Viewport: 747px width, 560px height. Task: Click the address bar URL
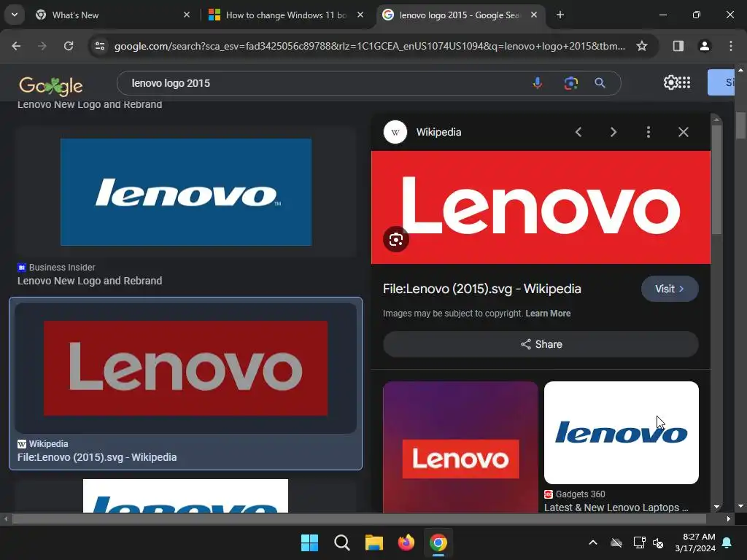(370, 46)
